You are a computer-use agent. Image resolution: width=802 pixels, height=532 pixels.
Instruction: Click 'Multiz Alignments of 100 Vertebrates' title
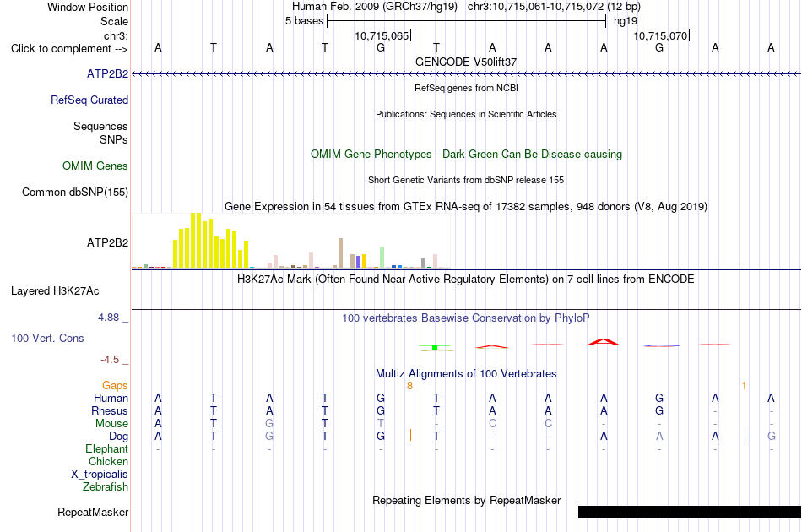click(x=466, y=374)
